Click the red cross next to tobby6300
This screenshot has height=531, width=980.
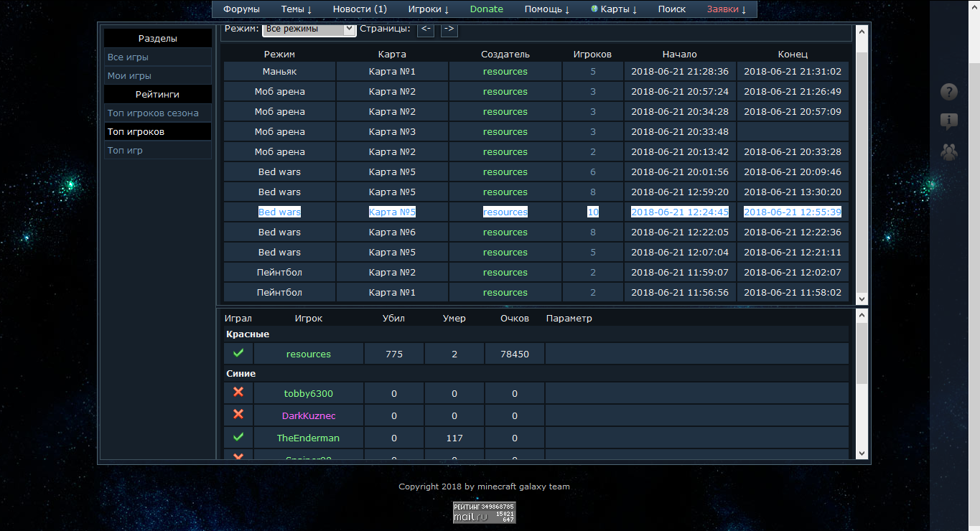point(238,393)
